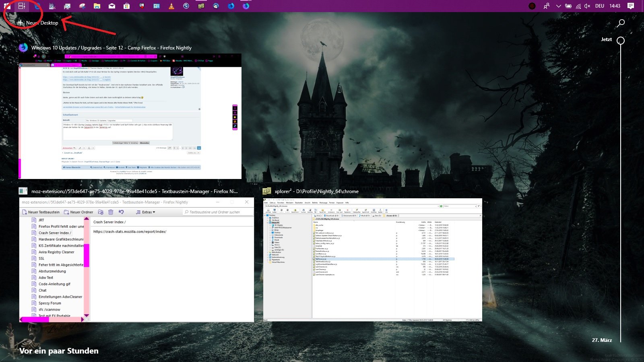Open the Action Center notification icon
This screenshot has width=644, height=362.
631,6
